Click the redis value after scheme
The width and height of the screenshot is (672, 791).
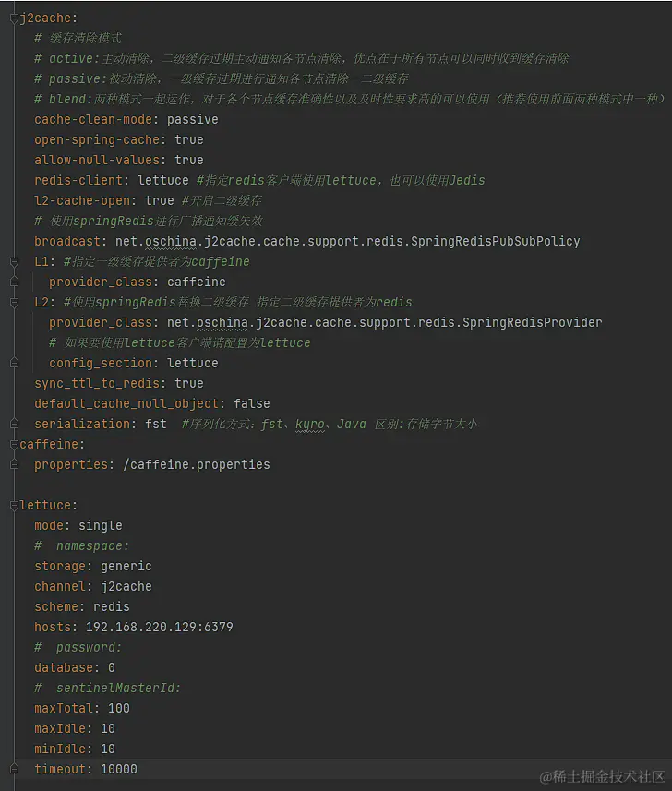pyautogui.click(x=112, y=606)
